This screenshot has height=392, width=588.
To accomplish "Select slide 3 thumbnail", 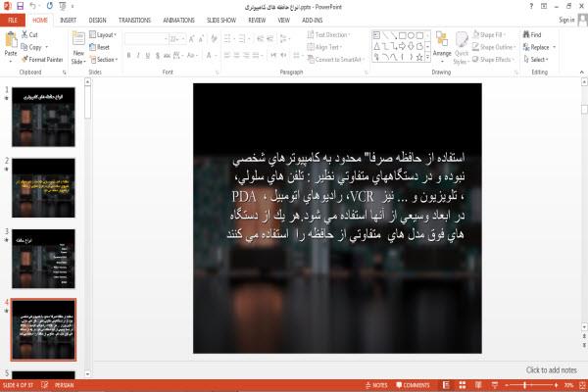I will click(43, 259).
